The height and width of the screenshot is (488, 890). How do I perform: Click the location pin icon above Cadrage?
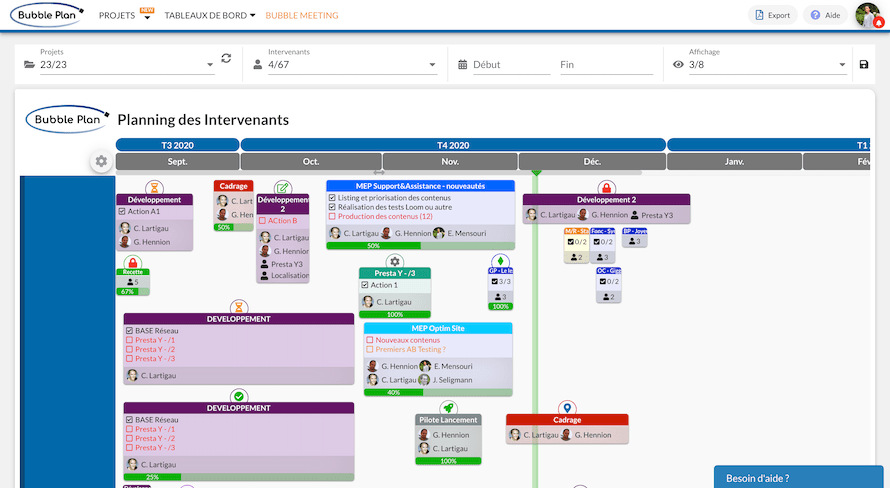pos(567,408)
